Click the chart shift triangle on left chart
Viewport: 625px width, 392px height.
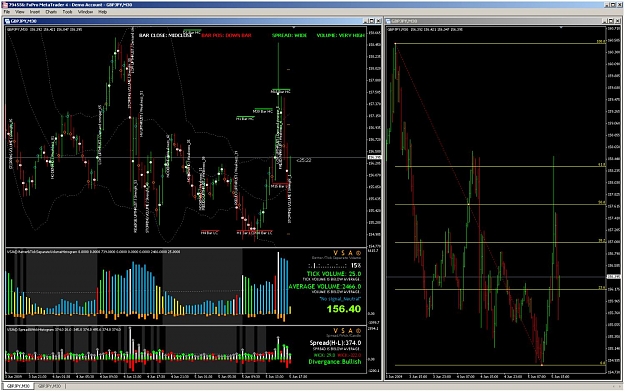point(294,28)
